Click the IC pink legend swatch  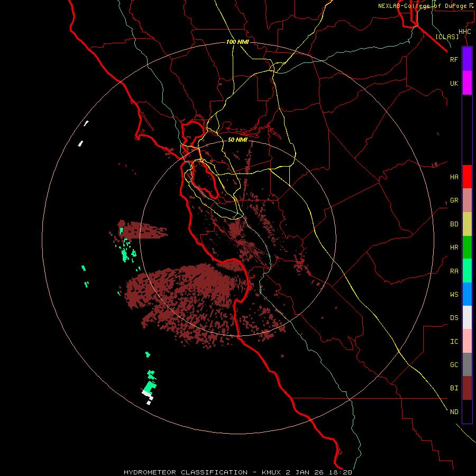(x=467, y=341)
